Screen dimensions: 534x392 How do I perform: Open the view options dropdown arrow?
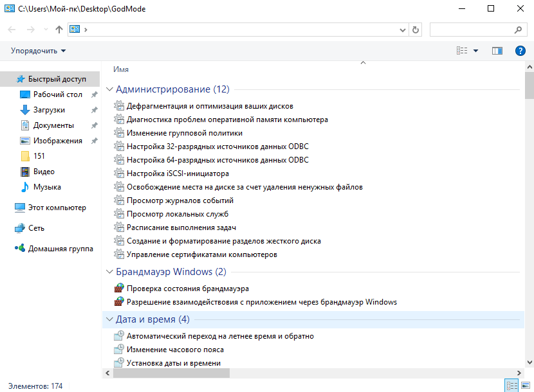475,51
